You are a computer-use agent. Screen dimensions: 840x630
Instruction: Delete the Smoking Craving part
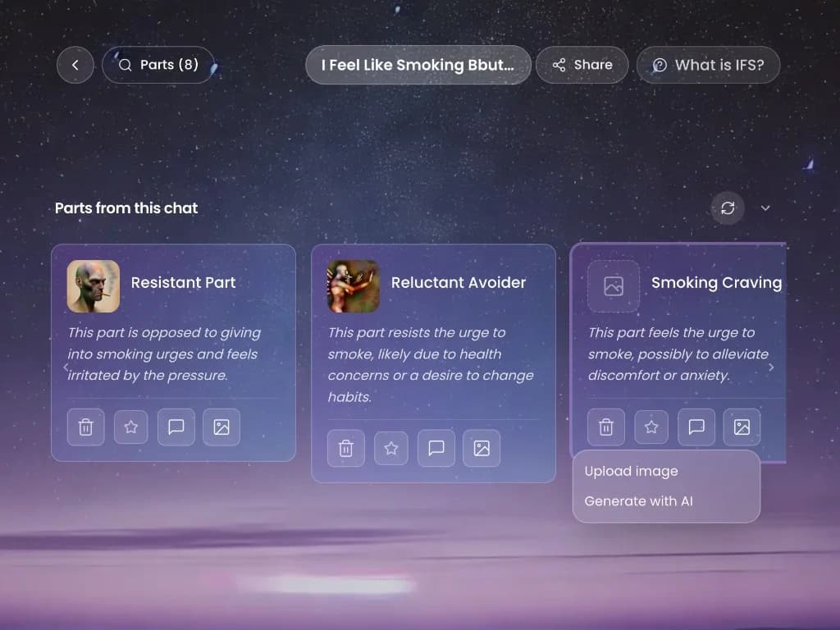pos(605,427)
